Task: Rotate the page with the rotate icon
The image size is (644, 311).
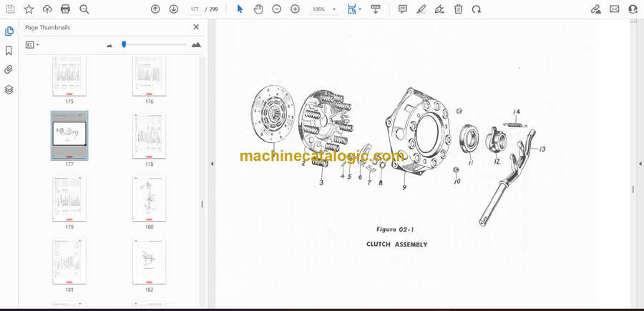Action: click(x=477, y=9)
